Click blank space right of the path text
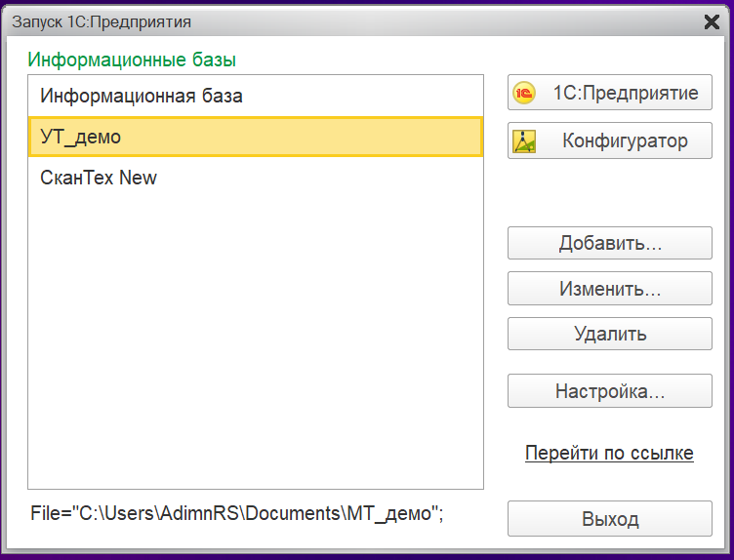This screenshot has height=560, width=734. pyautogui.click(x=476, y=512)
